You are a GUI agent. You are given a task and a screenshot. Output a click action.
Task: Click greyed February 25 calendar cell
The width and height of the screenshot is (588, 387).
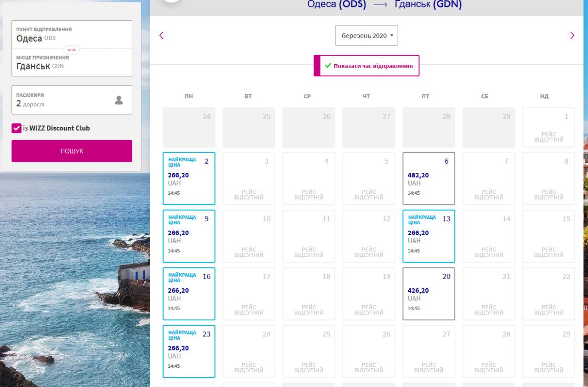pos(249,127)
